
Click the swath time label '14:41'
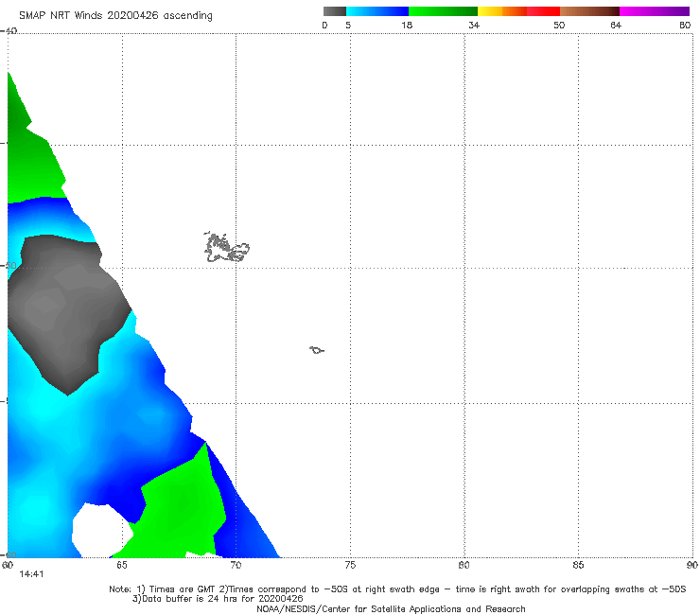tap(31, 574)
